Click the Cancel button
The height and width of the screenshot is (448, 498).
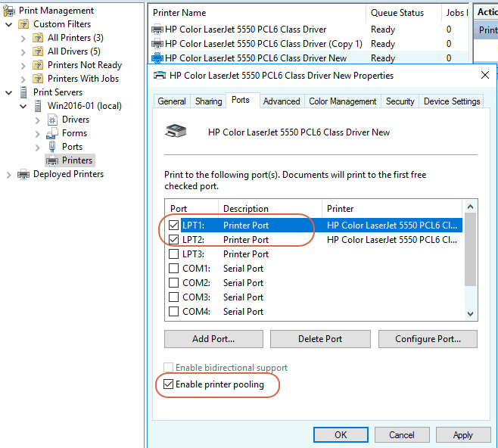[402, 434]
